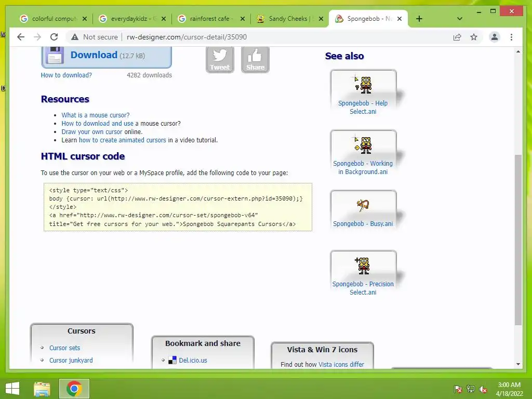Viewport: 532px width, 399px height.
Task: Click the muted volume tray icon
Action: 483,389
